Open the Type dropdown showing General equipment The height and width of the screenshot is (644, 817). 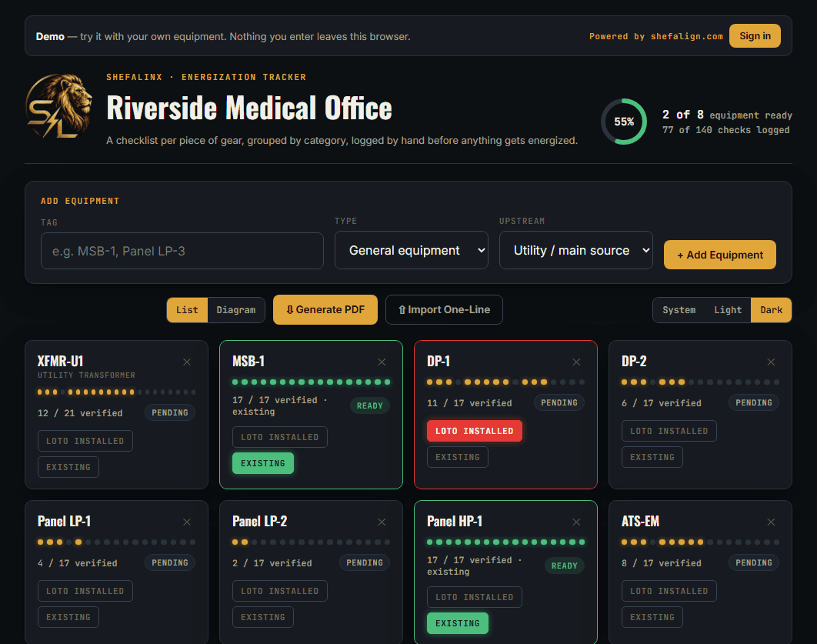[x=411, y=251]
